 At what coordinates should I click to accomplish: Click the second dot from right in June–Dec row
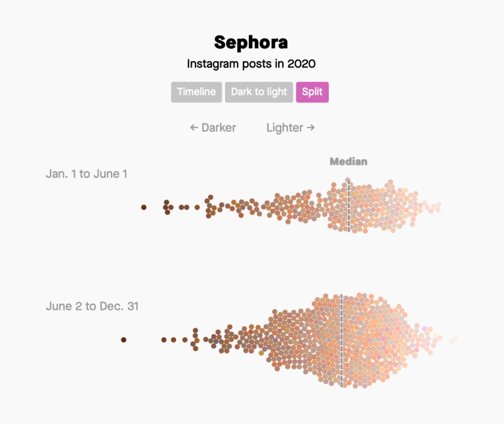tap(451, 341)
